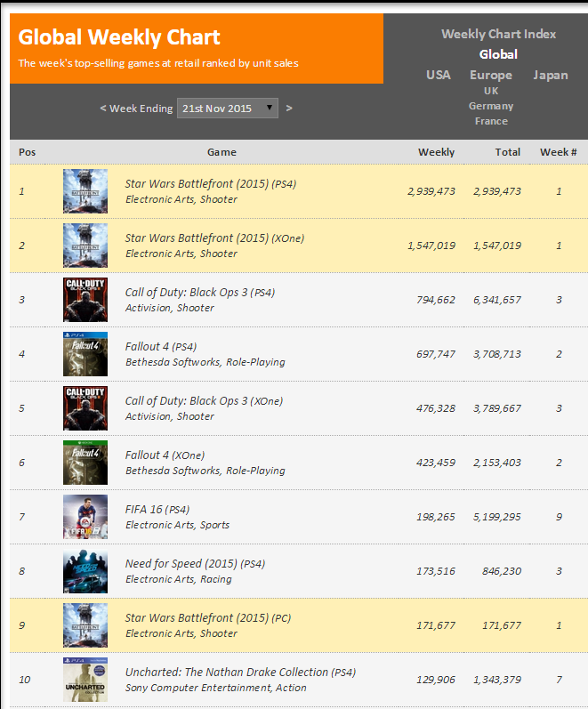Click the Week # column header
The height and width of the screenshot is (709, 588).
click(558, 152)
